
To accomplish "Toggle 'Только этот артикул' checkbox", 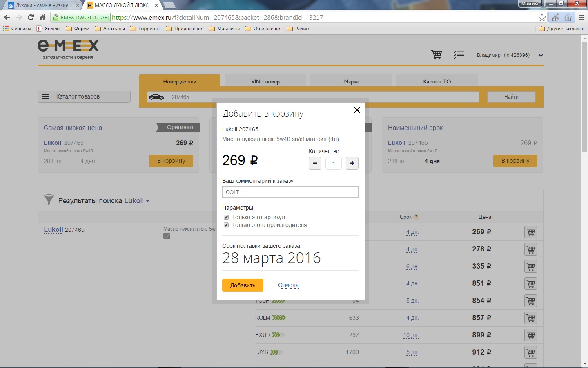I will (226, 217).
